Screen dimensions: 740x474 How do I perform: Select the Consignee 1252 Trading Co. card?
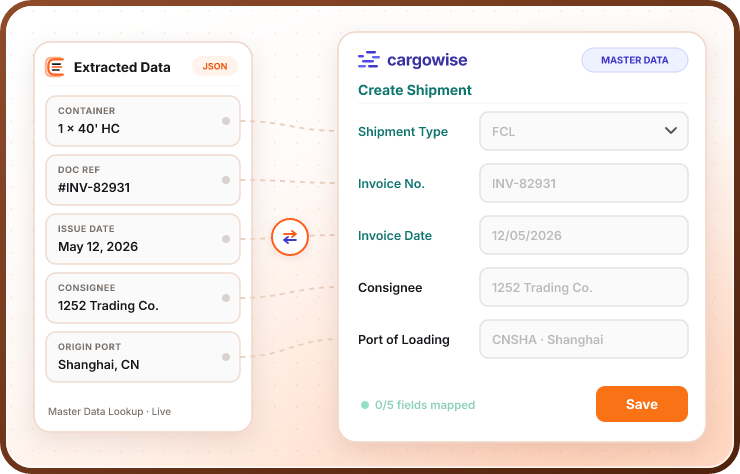tap(143, 298)
